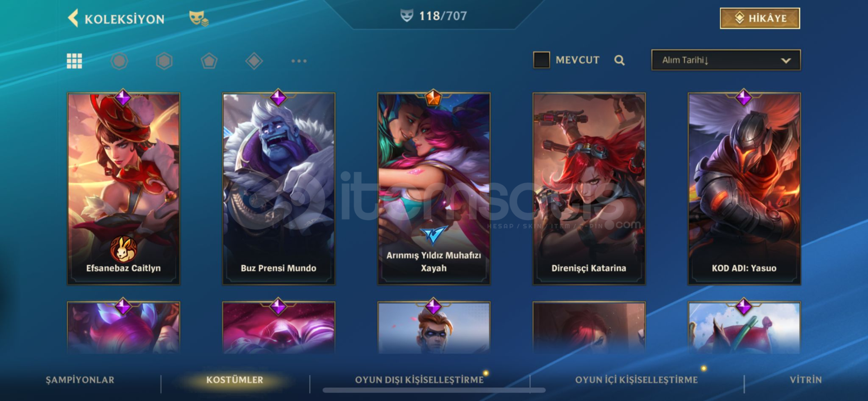Go back using the Koleksiyon arrow
The height and width of the screenshot is (401, 868).
73,19
